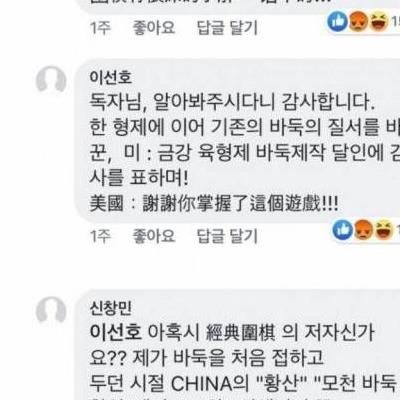Click the blue thumbs-up reaction on the top comment
Screen dimensions: 400x400
338,22
